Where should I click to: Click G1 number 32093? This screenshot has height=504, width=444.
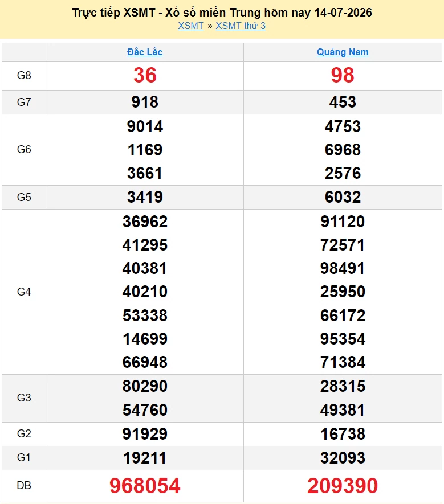(343, 458)
